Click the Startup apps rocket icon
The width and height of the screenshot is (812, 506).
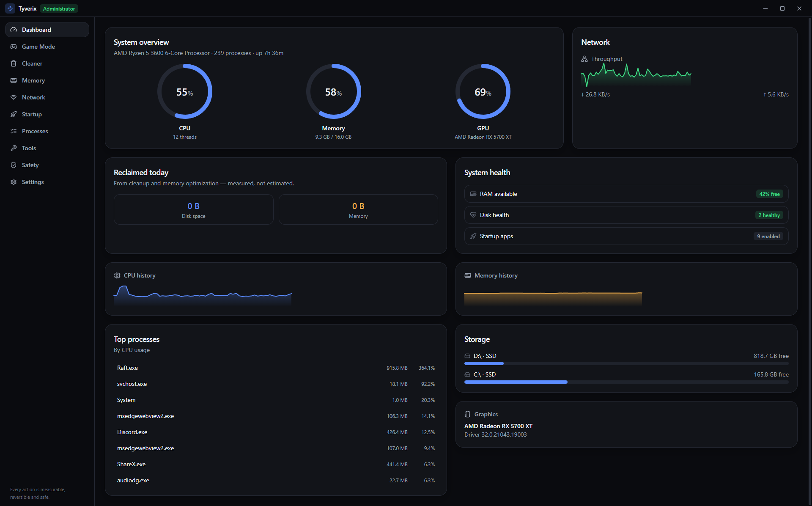[x=473, y=236]
